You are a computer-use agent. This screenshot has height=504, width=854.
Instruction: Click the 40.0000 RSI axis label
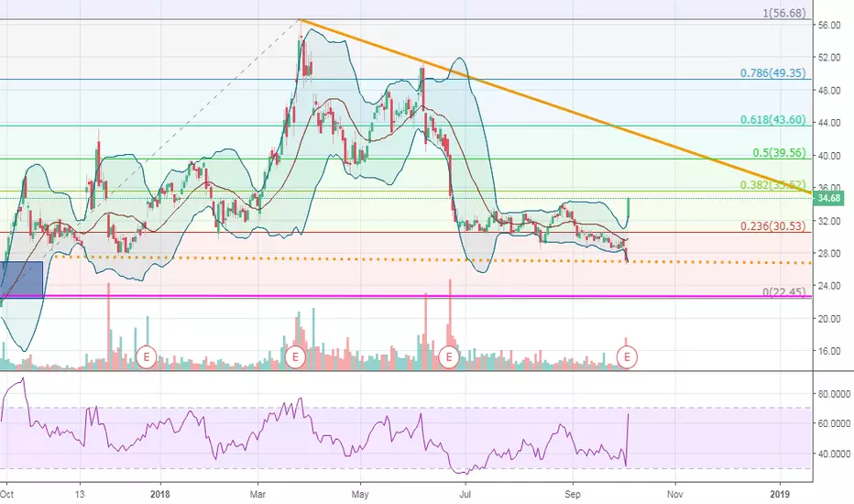834,454
